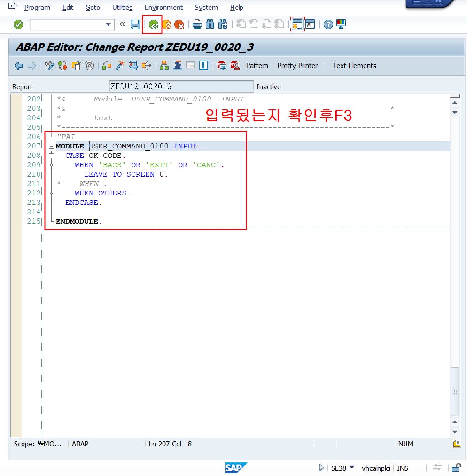
Task: Click the transfer arrows icon in system bar
Action: pos(437,468)
